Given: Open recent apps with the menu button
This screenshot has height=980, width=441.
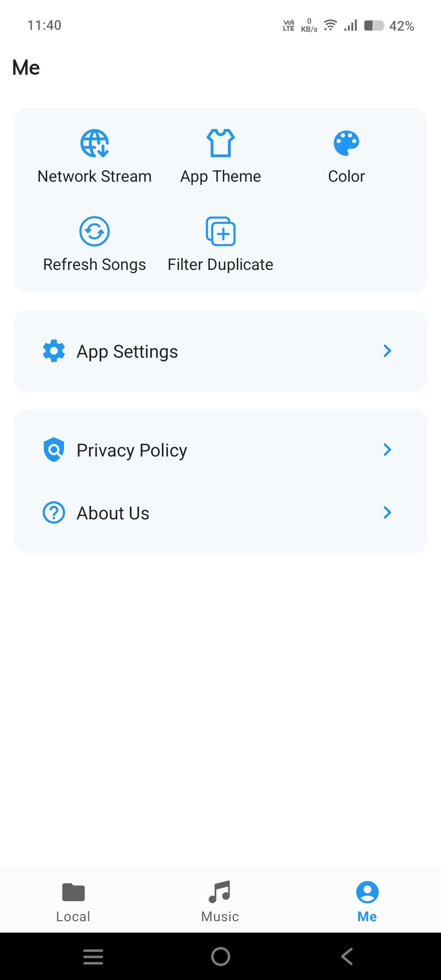Looking at the screenshot, I should [x=93, y=957].
